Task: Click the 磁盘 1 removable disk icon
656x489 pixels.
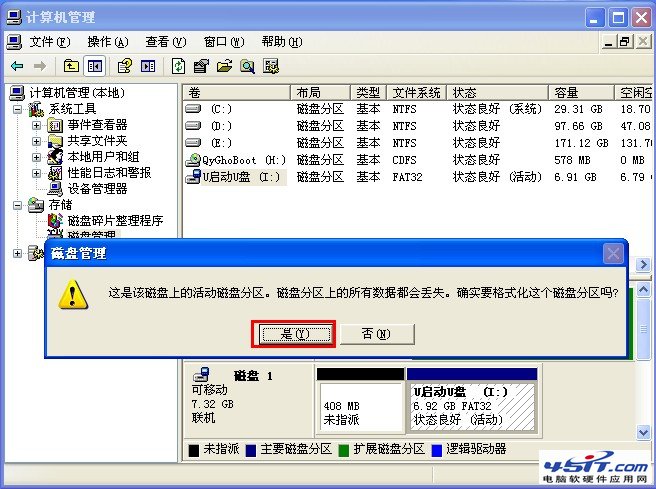Action: pyautogui.click(x=202, y=374)
